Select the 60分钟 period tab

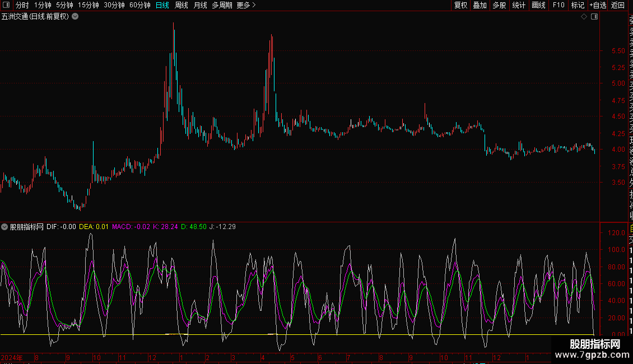[x=139, y=5]
